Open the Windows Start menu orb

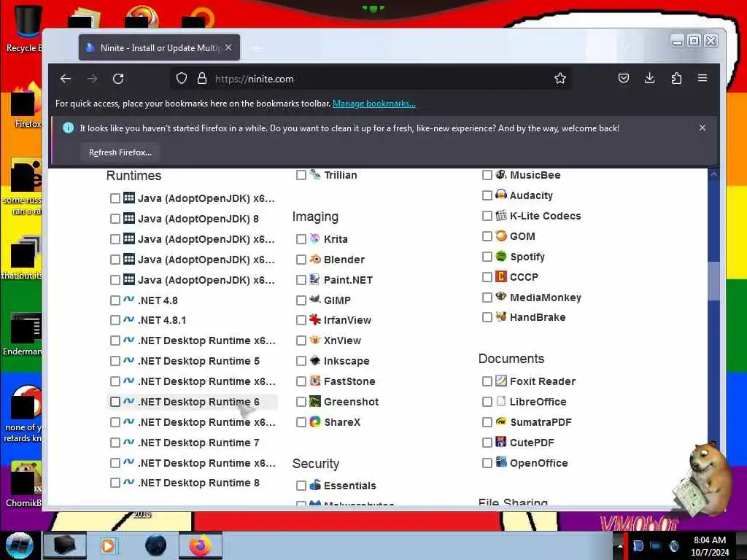[20, 545]
